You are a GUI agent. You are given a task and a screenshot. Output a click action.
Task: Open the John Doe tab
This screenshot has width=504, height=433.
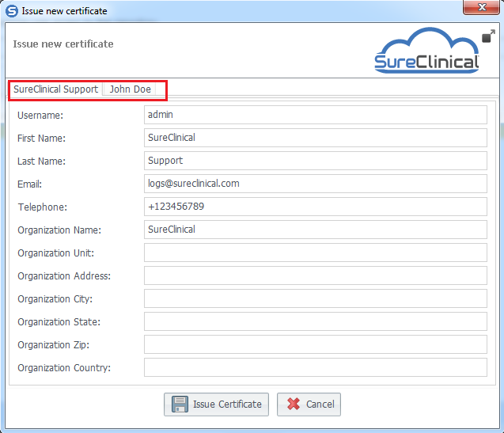click(131, 89)
